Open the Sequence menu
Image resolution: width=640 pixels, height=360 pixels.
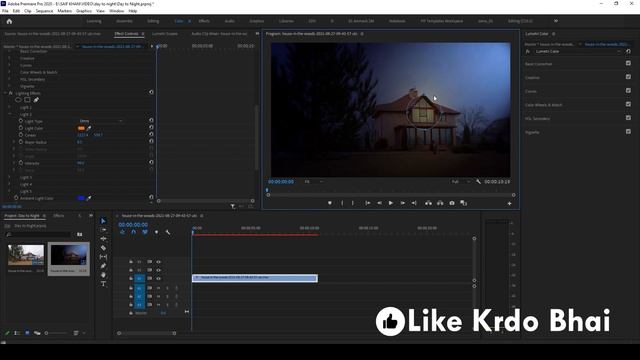coord(44,11)
